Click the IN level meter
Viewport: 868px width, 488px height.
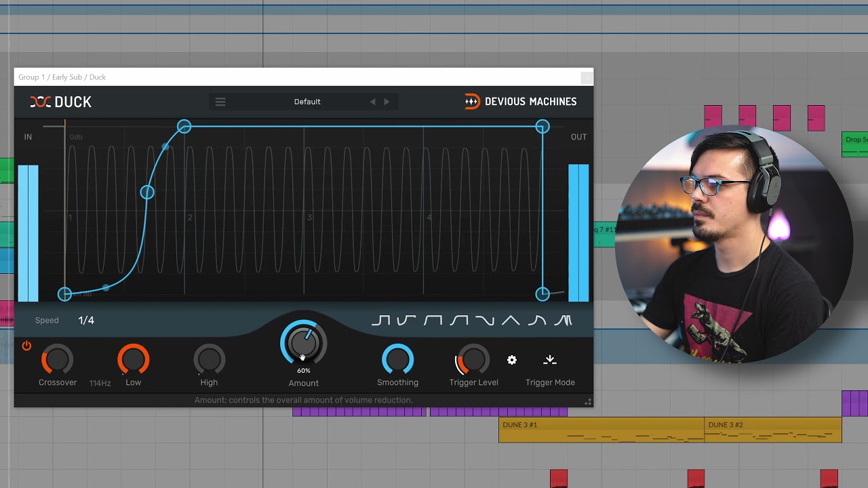[x=28, y=232]
